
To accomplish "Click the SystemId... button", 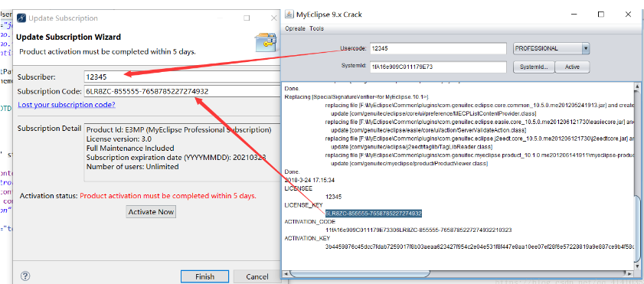I will coord(534,67).
